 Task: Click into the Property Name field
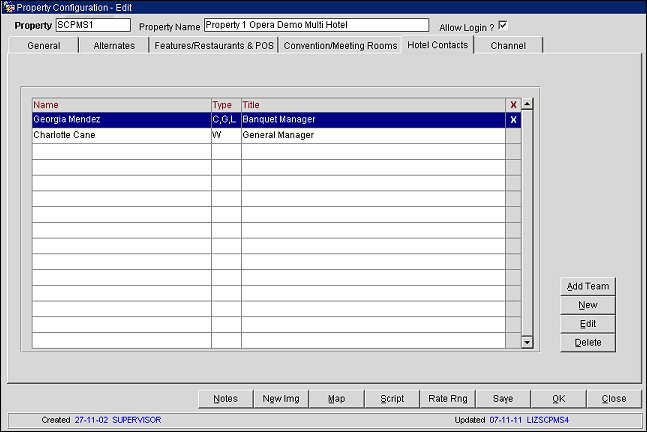pos(315,25)
